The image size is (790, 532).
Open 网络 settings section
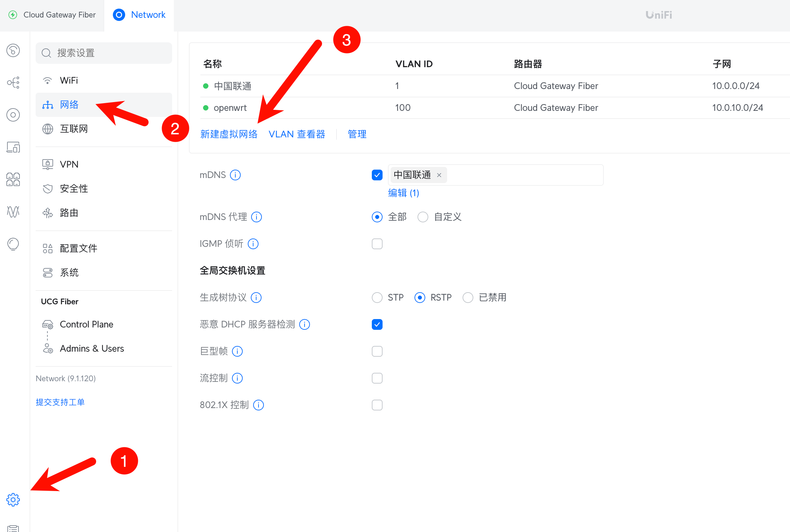click(104, 105)
